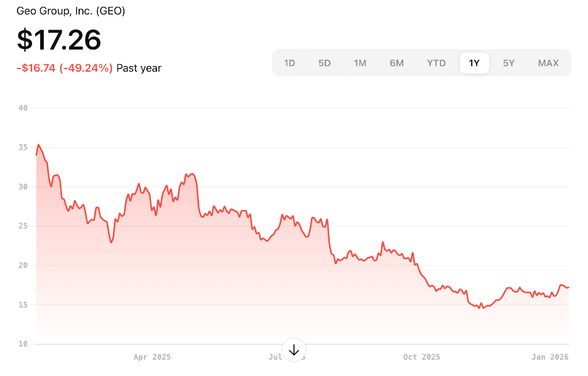
Task: Switch to the 5D range tab
Action: point(324,63)
